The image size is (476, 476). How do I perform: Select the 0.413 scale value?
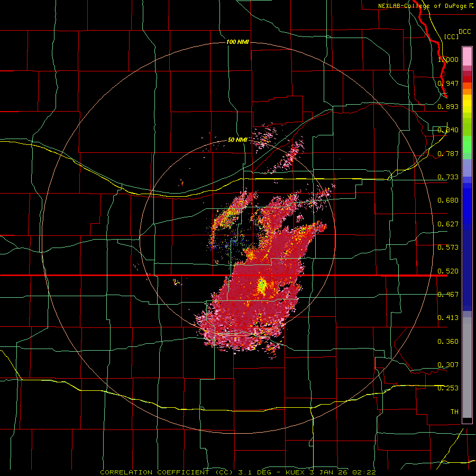[x=448, y=318]
